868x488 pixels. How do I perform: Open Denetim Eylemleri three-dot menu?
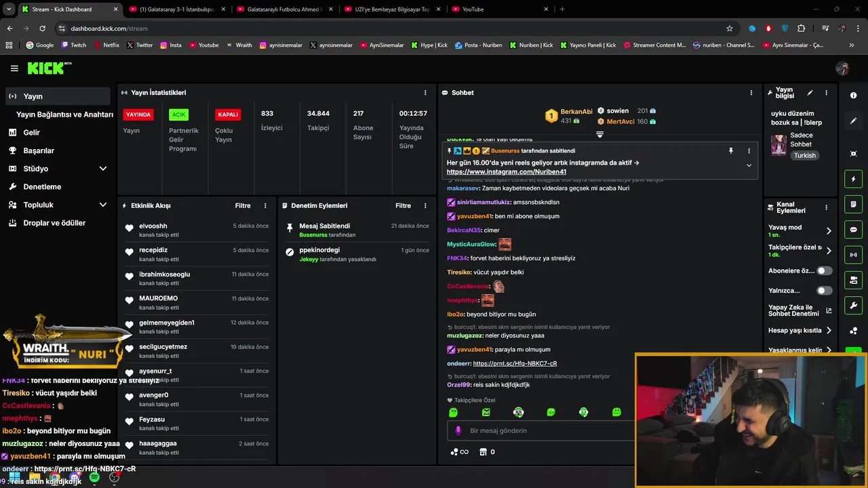coord(425,205)
